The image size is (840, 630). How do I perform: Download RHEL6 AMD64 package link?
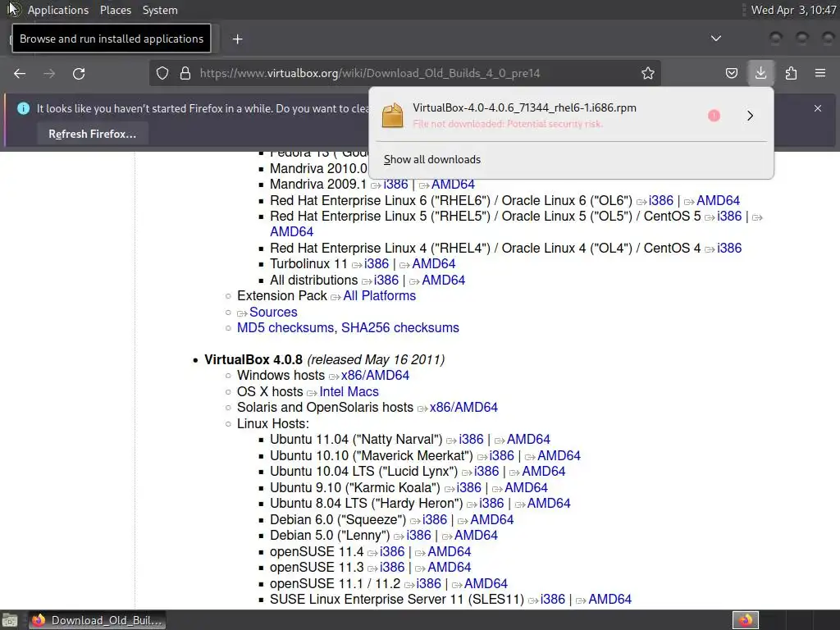coord(718,200)
